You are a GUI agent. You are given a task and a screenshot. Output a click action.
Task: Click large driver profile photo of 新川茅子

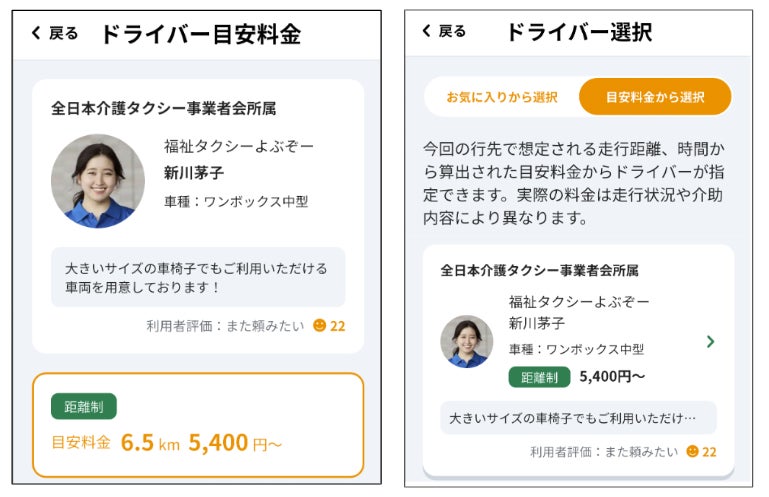click(97, 181)
